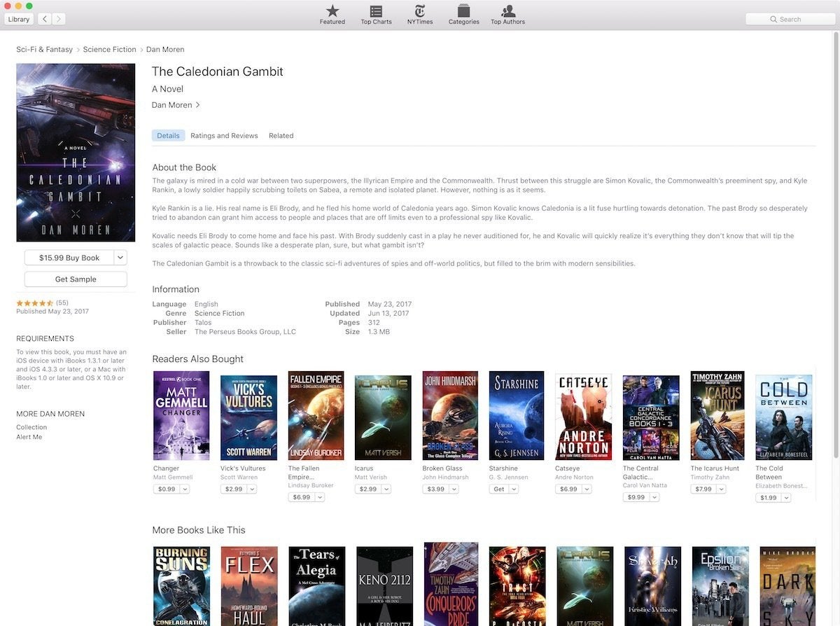840x626 pixels.
Task: Open the Top Authors icon
Action: click(507, 14)
